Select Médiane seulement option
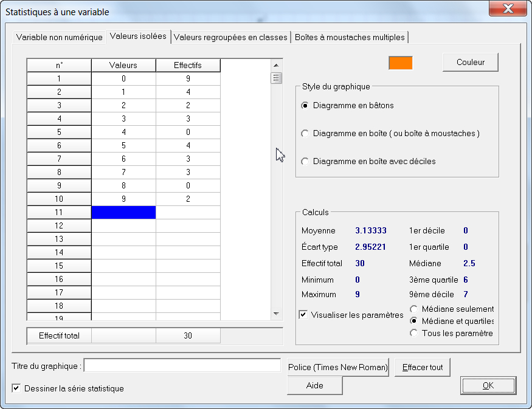 tap(414, 309)
